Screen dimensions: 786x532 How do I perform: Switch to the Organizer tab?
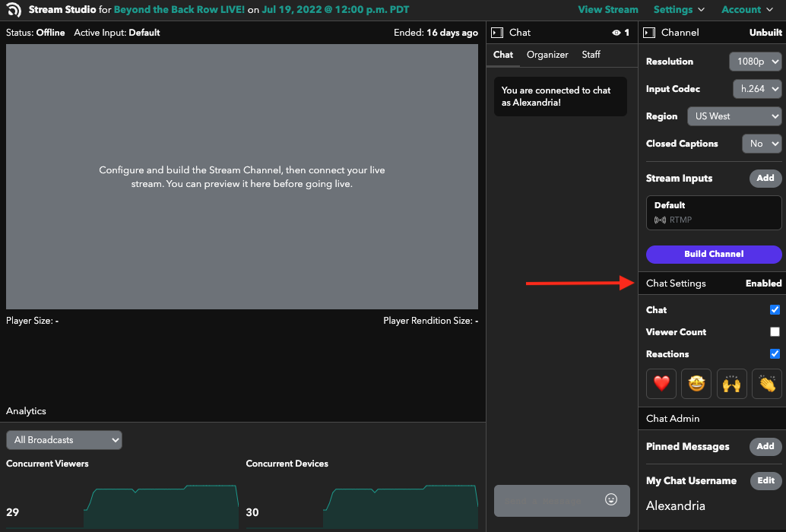[547, 55]
